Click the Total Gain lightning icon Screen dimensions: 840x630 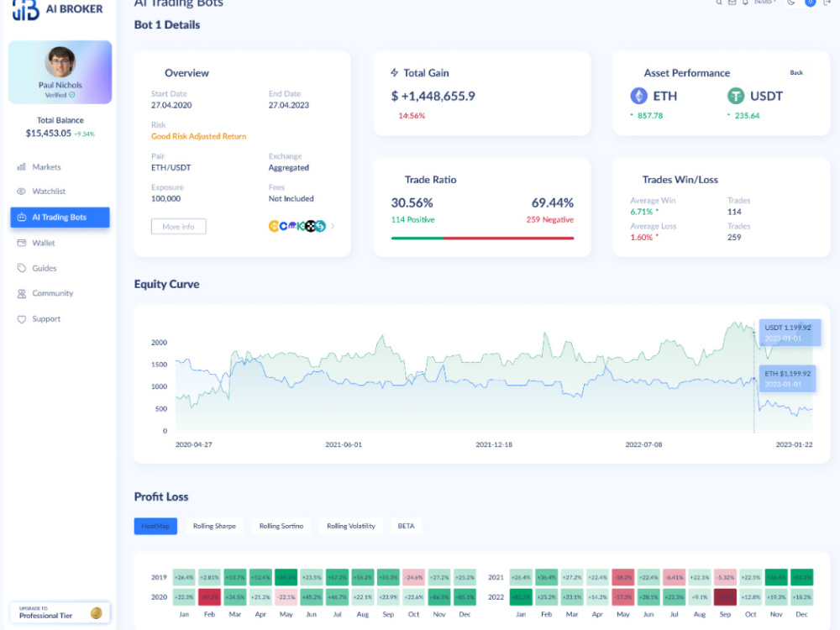(394, 73)
